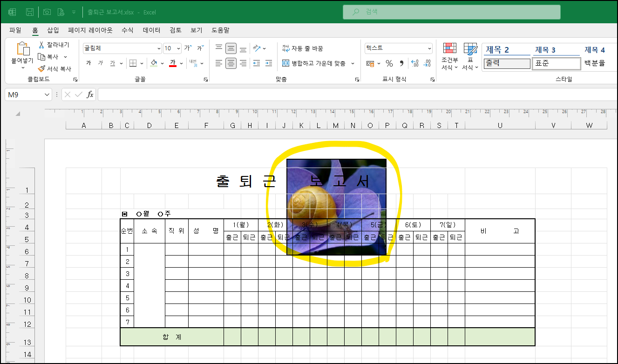Expand the font color dropdown arrow
This screenshot has width=618, height=364.
tap(182, 63)
